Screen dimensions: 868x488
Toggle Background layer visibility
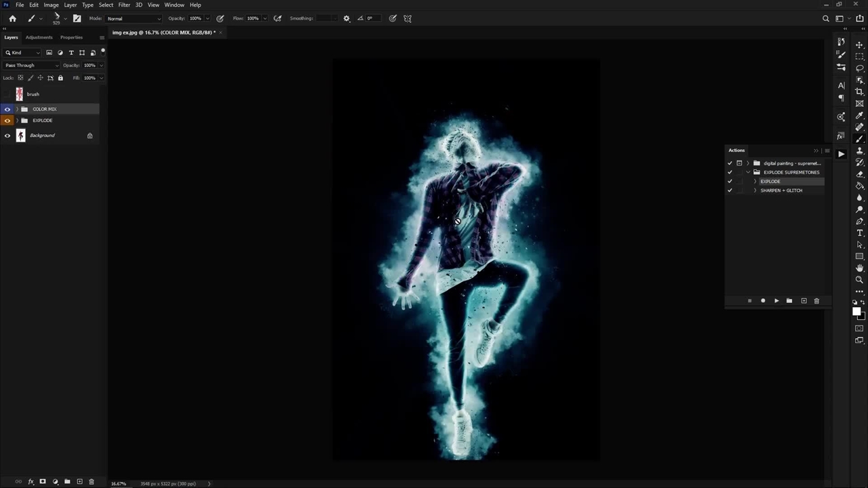tap(7, 136)
